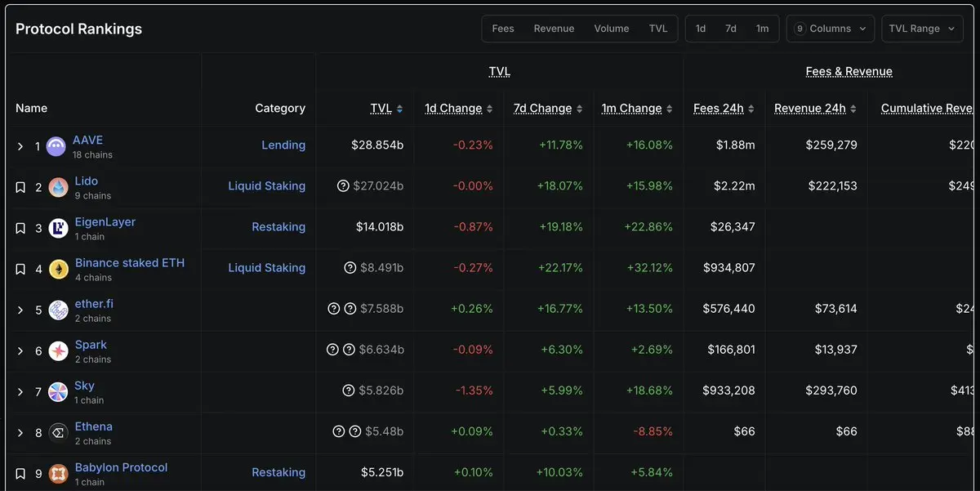Switch to the 1m timeframe
This screenshot has height=491, width=980.
pos(762,29)
